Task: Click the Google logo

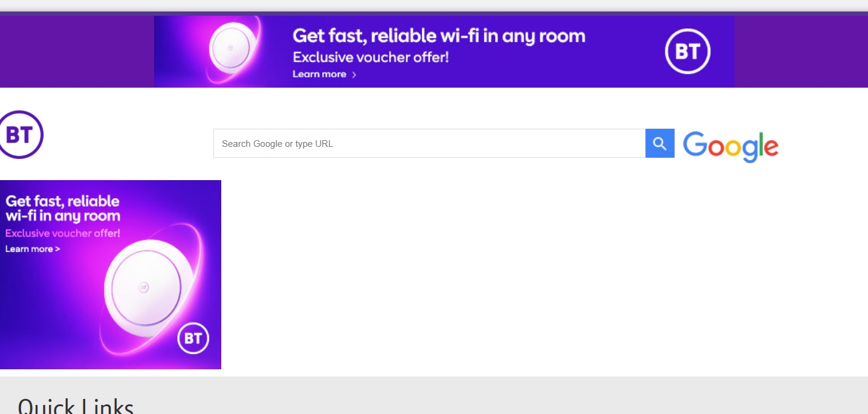Action: coord(730,146)
